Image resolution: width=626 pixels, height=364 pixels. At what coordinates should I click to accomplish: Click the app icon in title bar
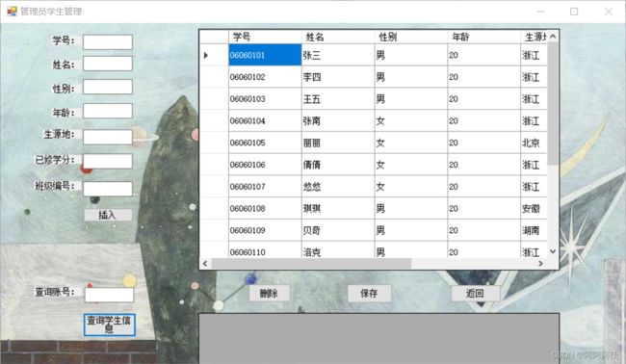pyautogui.click(x=12, y=12)
